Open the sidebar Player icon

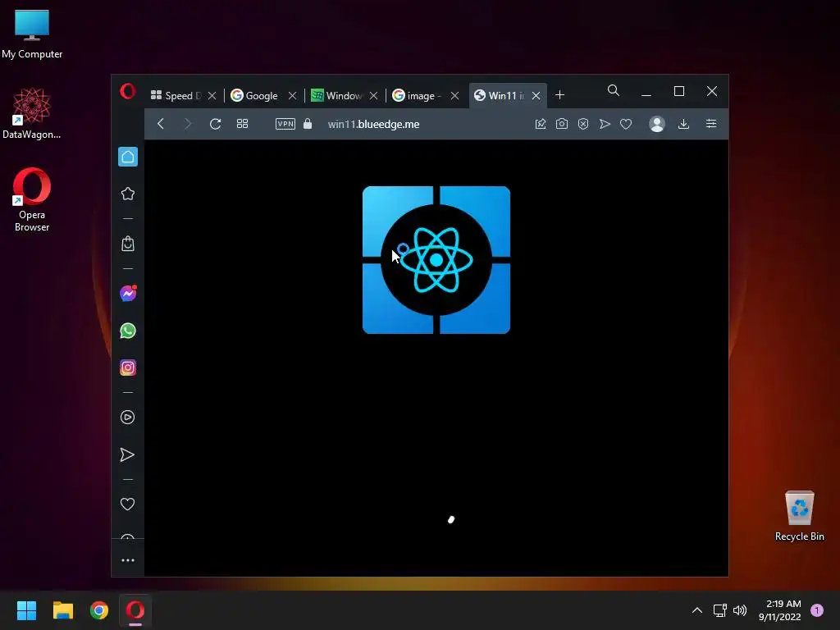[x=127, y=418]
